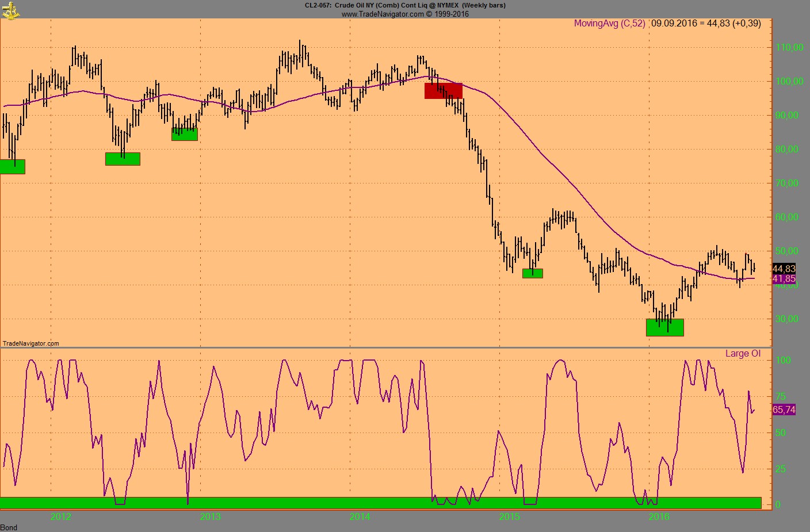Click the 2012 label on time axis
Viewport: 810px width, 532px height.
[60, 516]
